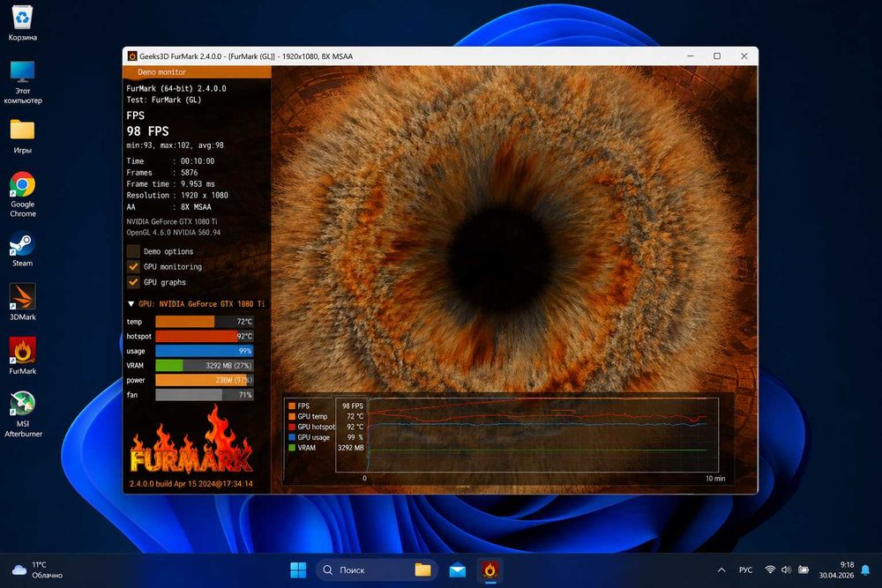Screen dimensions: 882x588
Task: Open Этот компьютер desktop icon
Action: click(23, 82)
